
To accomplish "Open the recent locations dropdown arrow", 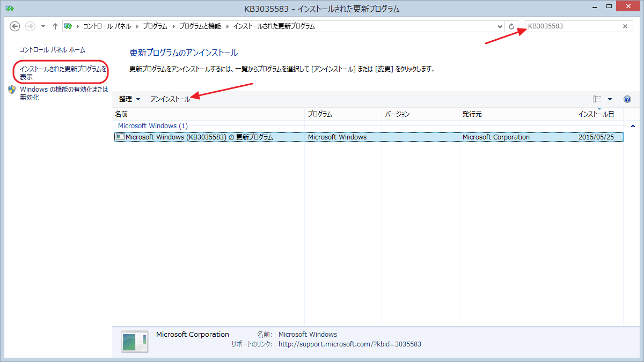I will [x=43, y=26].
